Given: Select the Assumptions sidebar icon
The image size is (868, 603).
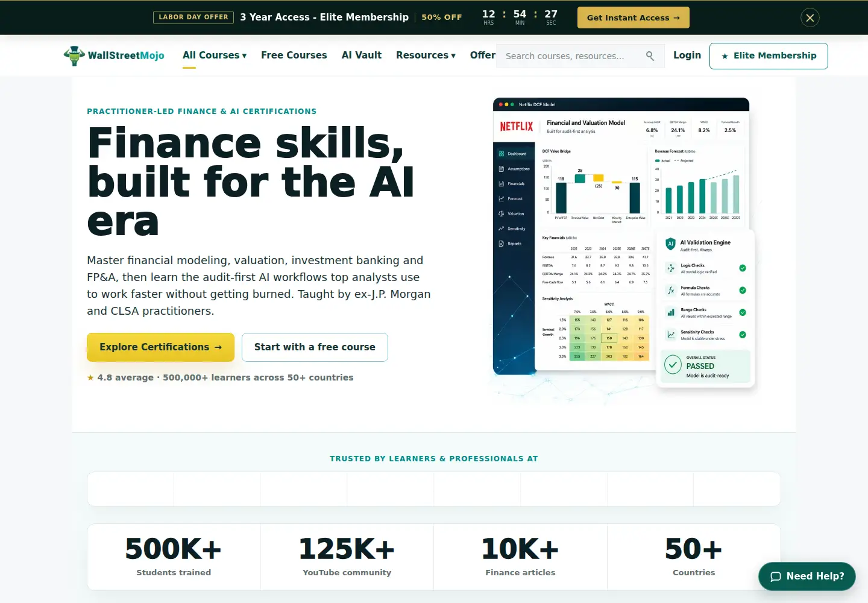Looking at the screenshot, I should [x=502, y=169].
